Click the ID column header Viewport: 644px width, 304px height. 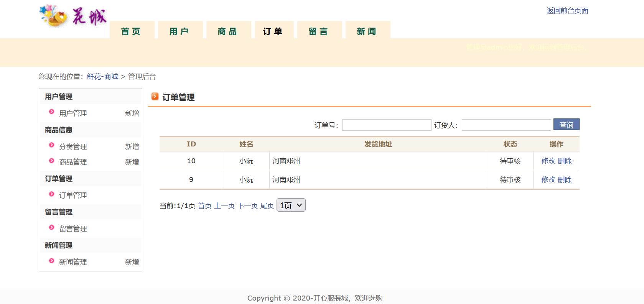click(191, 144)
